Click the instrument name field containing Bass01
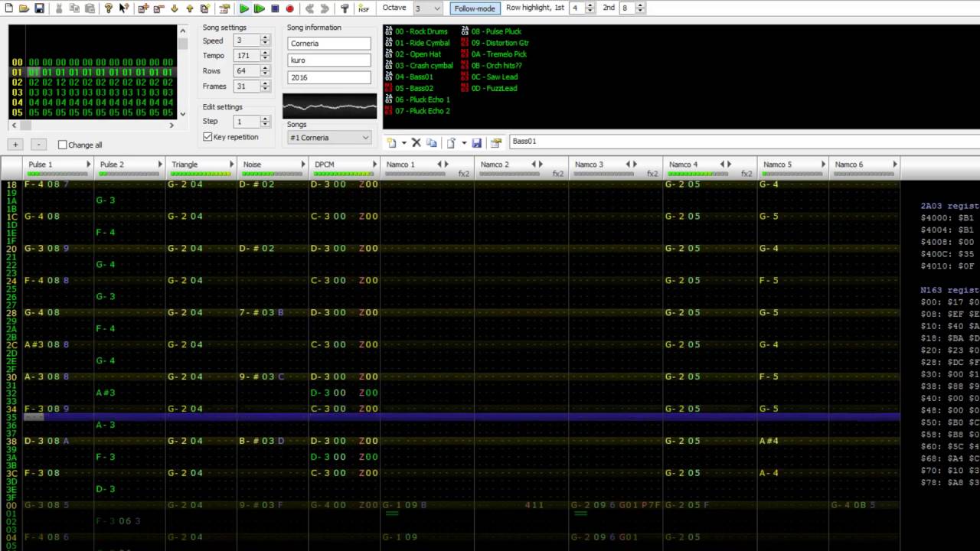The height and width of the screenshot is (551, 980). [x=744, y=142]
